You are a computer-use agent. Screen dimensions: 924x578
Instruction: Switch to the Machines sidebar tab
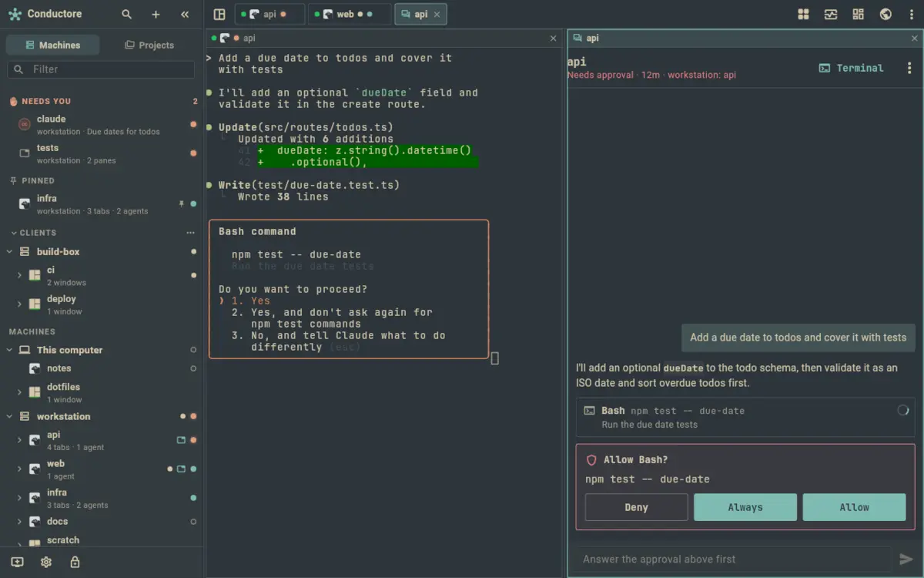click(x=52, y=45)
